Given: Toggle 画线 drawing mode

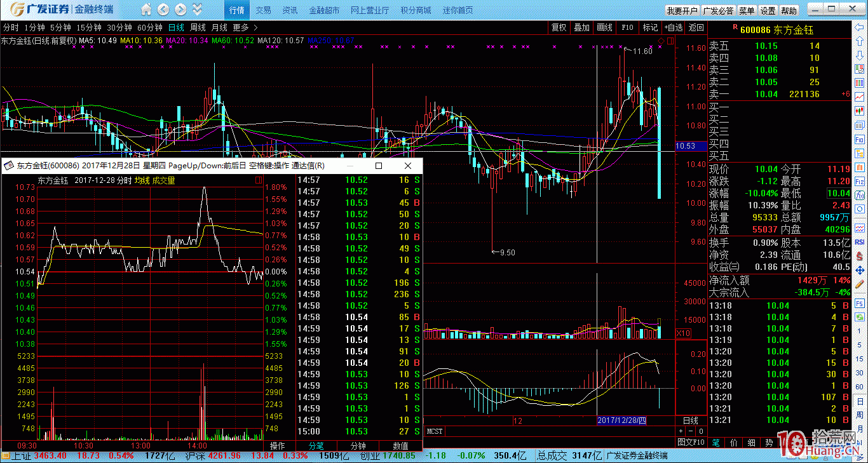Looking at the screenshot, I should (x=604, y=27).
